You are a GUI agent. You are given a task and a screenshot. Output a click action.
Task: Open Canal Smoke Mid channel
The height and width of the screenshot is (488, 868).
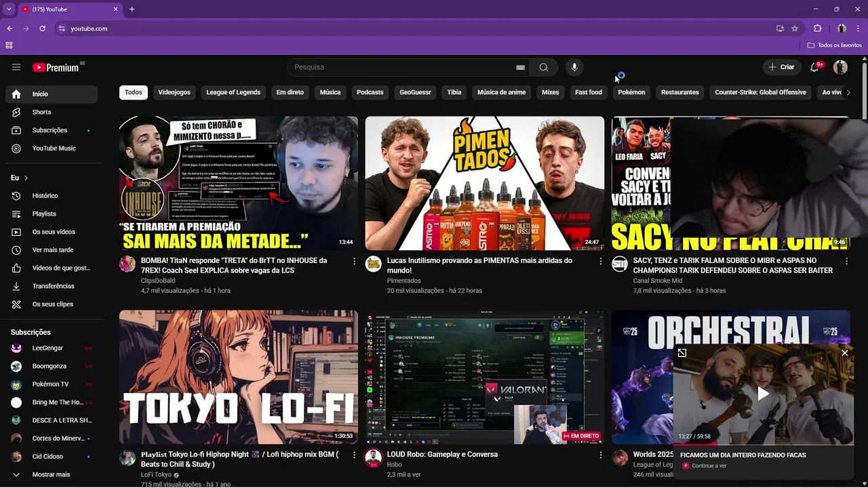tap(658, 281)
